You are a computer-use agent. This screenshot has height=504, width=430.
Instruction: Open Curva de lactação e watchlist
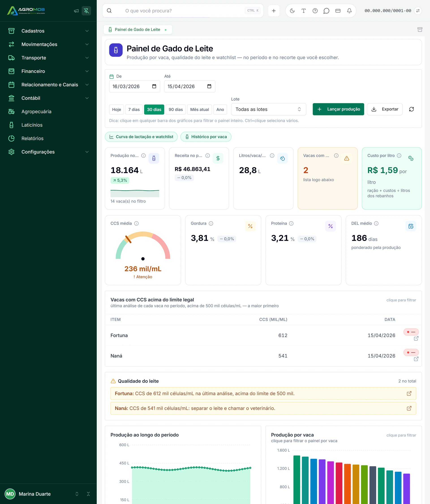141,137
